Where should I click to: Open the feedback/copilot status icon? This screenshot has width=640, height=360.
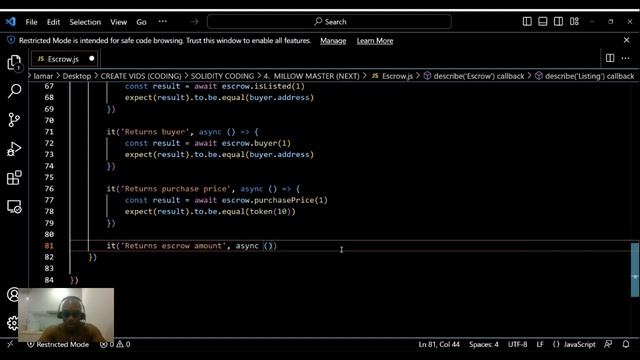coord(608,344)
